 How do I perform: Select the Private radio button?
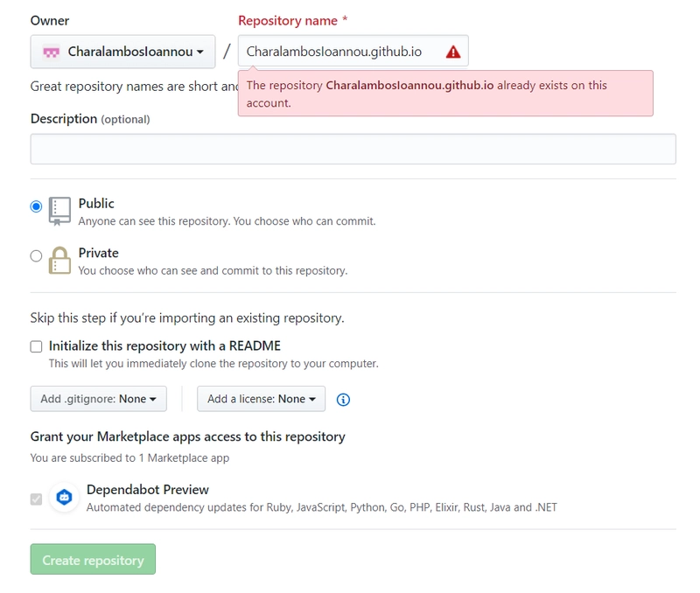point(36,256)
